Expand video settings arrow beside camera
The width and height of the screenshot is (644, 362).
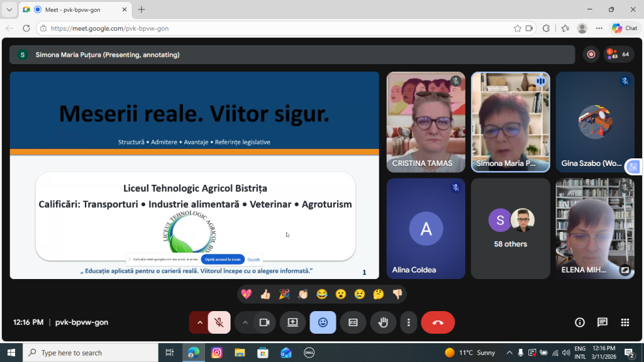(x=245, y=322)
